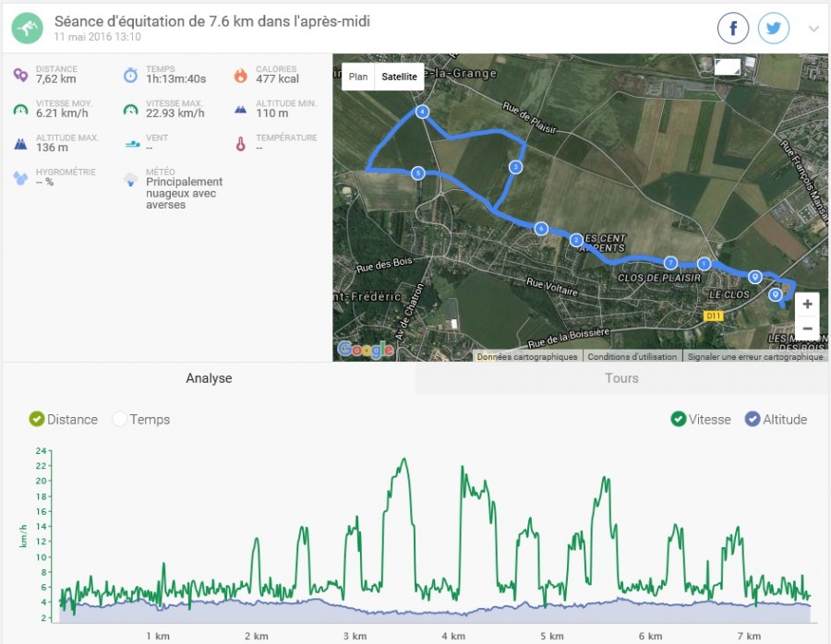The height and width of the screenshot is (644, 831).
Task: Open the Analyse tab
Action: tap(209, 378)
